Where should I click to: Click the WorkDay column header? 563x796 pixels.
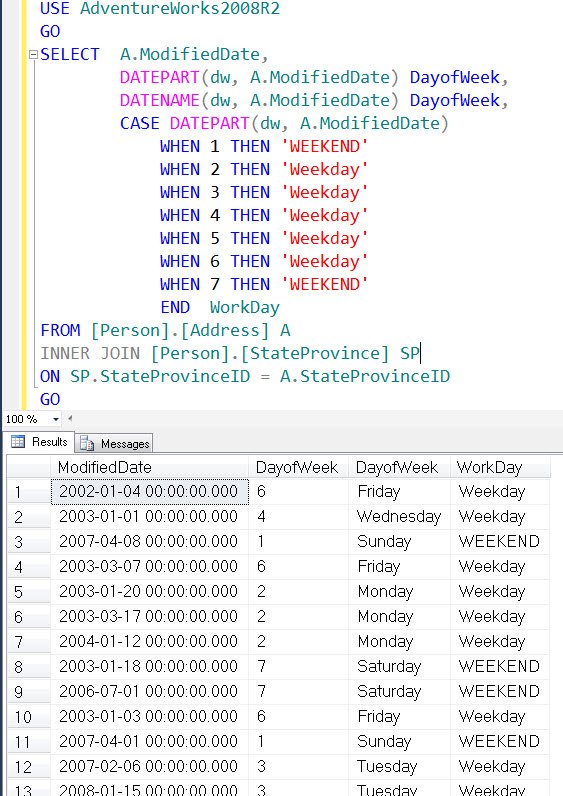500,467
